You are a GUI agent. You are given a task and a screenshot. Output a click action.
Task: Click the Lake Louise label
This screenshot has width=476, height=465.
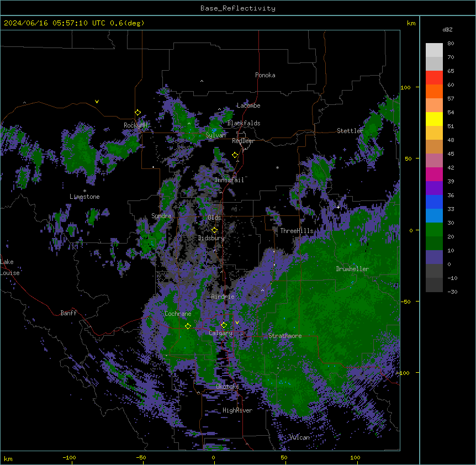(10, 267)
